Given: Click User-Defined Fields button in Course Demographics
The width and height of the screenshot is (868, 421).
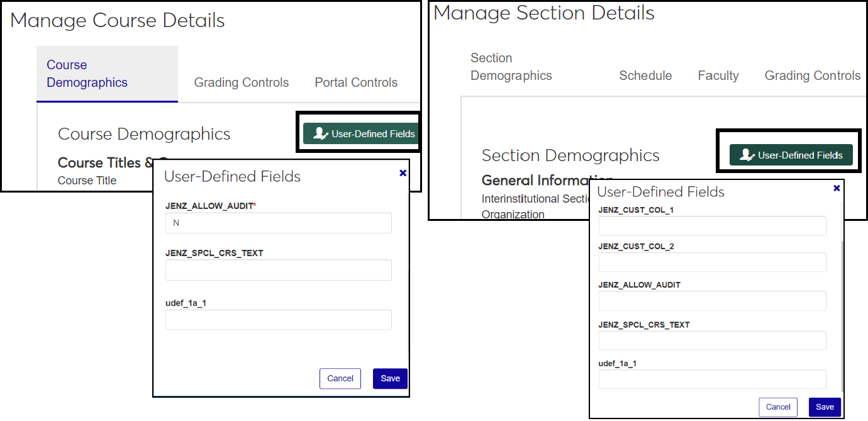Looking at the screenshot, I should point(361,133).
